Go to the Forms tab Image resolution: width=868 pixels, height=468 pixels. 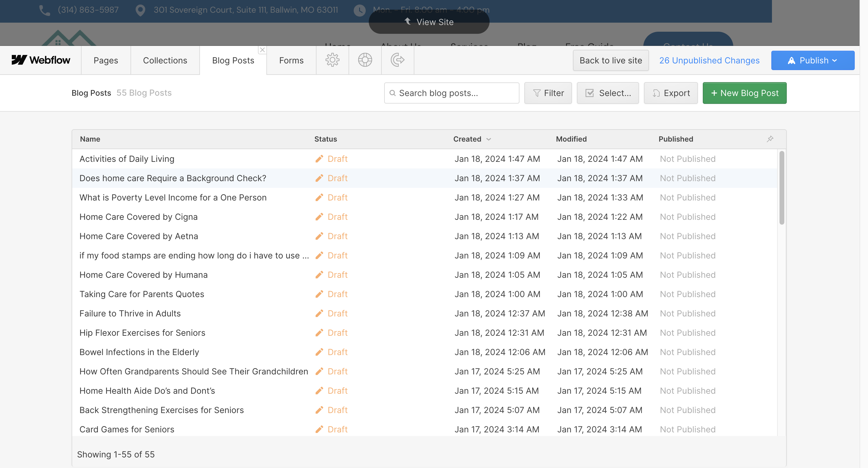pos(291,60)
